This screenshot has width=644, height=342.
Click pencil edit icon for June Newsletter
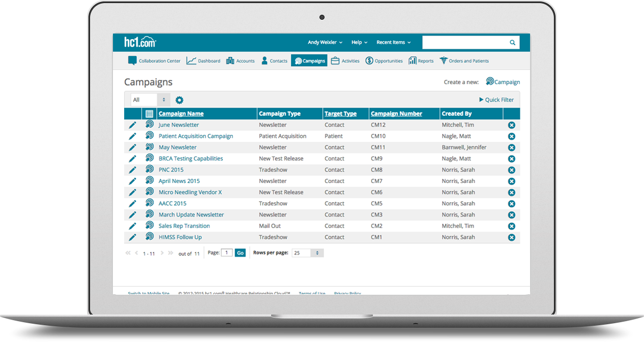coord(132,125)
